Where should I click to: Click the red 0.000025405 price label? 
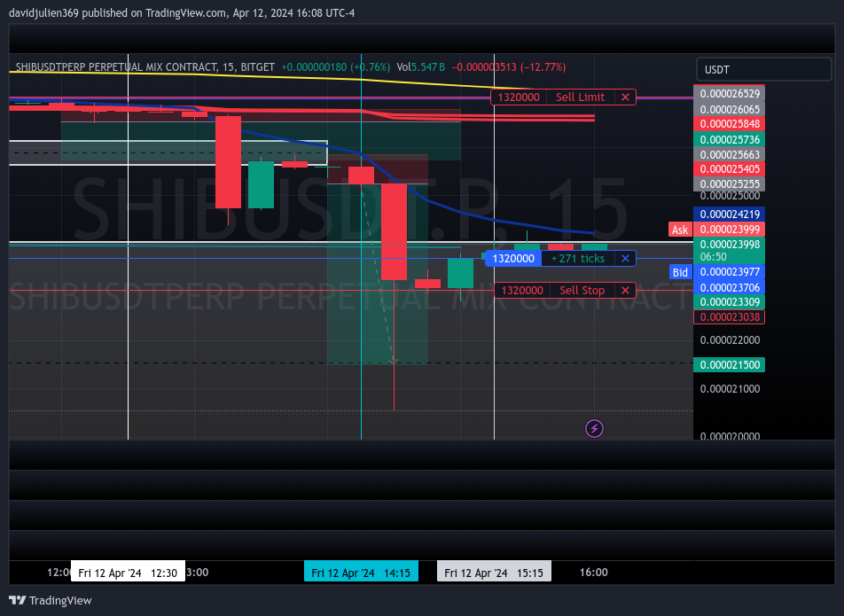tap(730, 169)
